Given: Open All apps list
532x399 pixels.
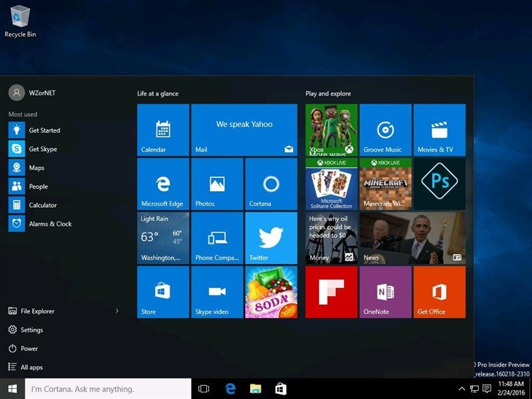Looking at the screenshot, I should 31,368.
